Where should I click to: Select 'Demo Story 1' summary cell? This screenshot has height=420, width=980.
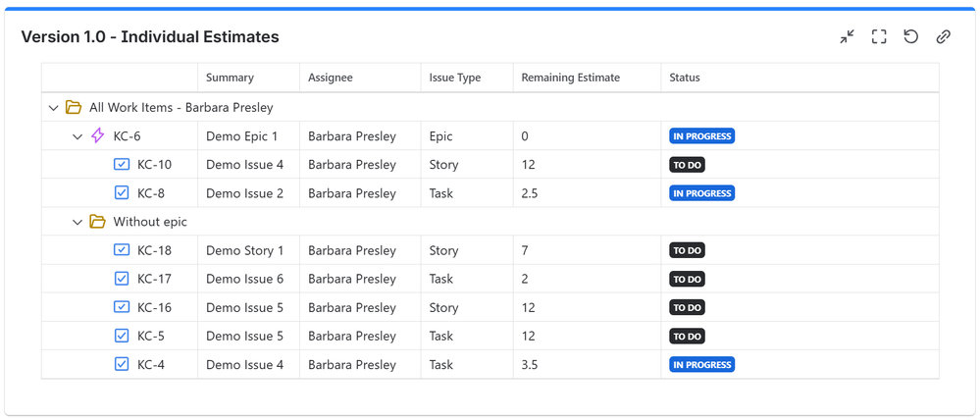(249, 250)
